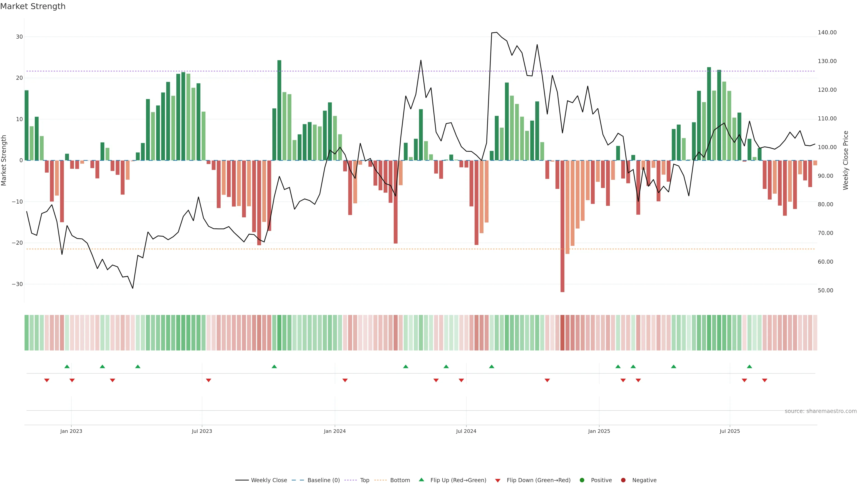Click the Weekly Close Price axis title

click(x=845, y=160)
